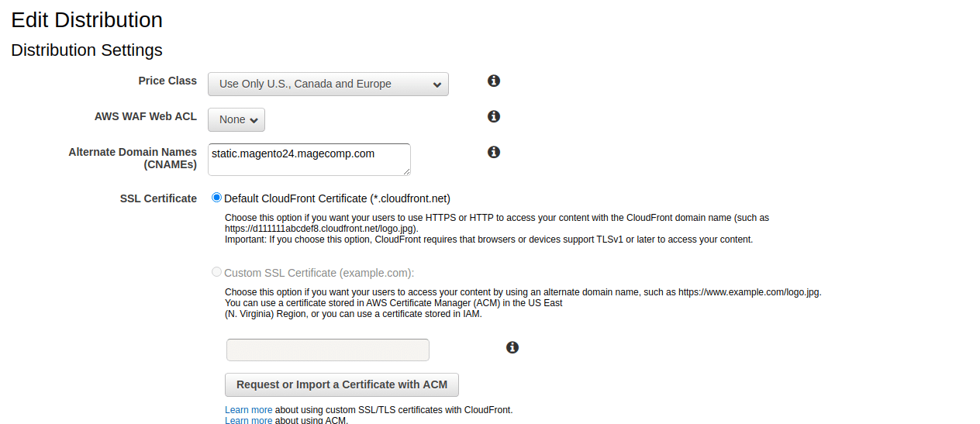Expand the AWS WAF Web ACL dropdown
Screen dimensions: 980x424
click(236, 119)
